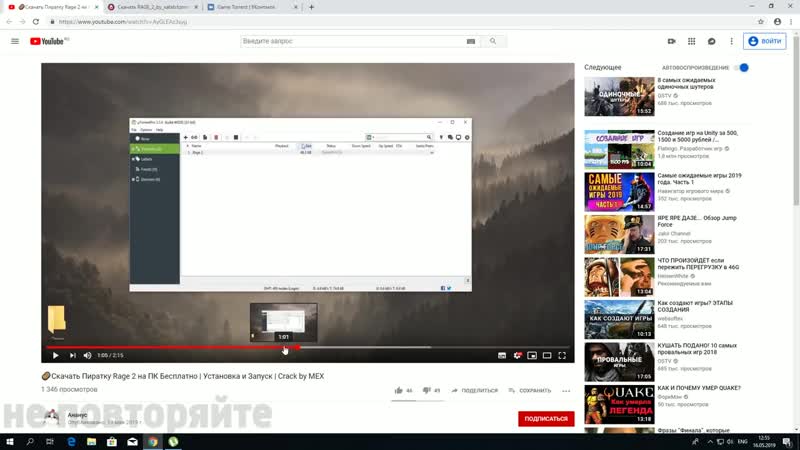This screenshot has width=800, height=450.
Task: Dislike the video with thumbs down
Action: [x=427, y=390]
